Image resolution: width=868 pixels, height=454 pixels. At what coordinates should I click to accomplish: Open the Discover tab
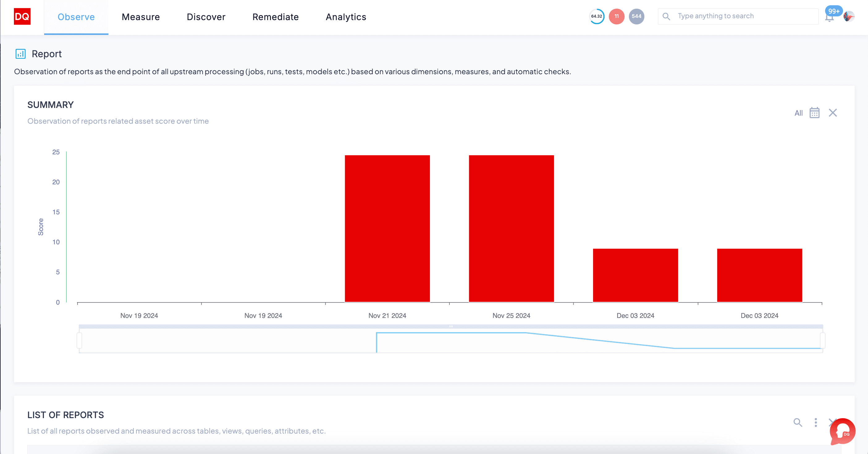click(x=206, y=17)
